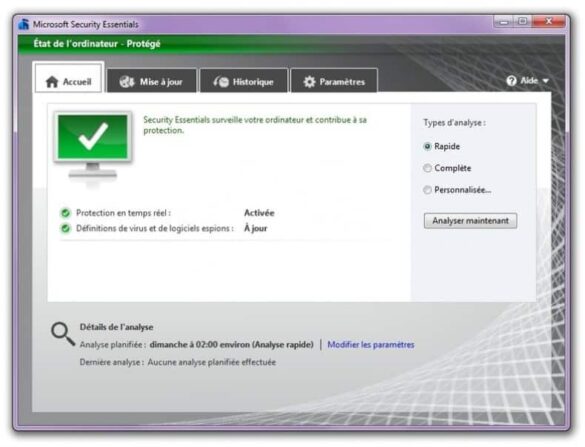Open the Historique tab
The image size is (585, 447).
244,81
